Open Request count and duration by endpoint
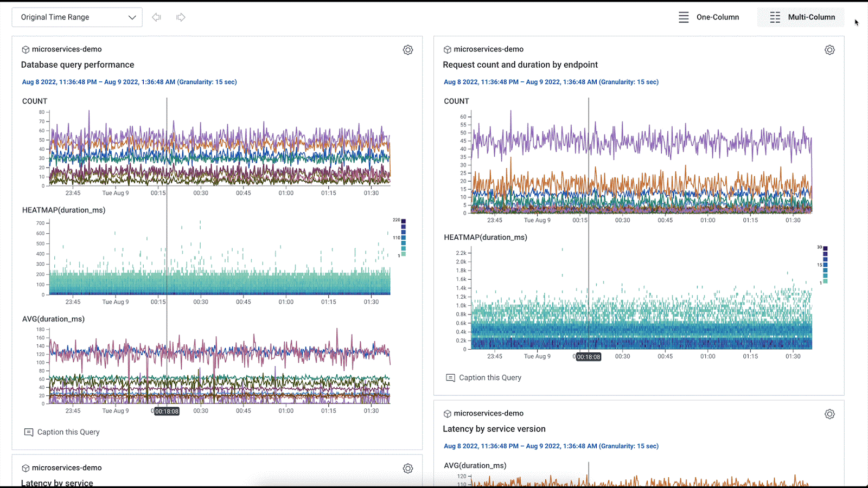Screen dimensions: 868x488 coord(520,65)
